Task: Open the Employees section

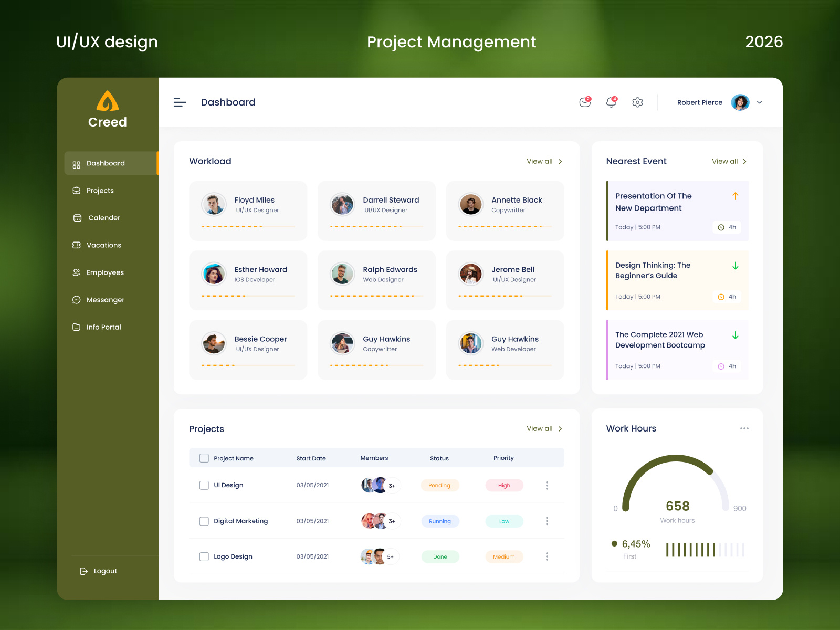Action: (106, 272)
